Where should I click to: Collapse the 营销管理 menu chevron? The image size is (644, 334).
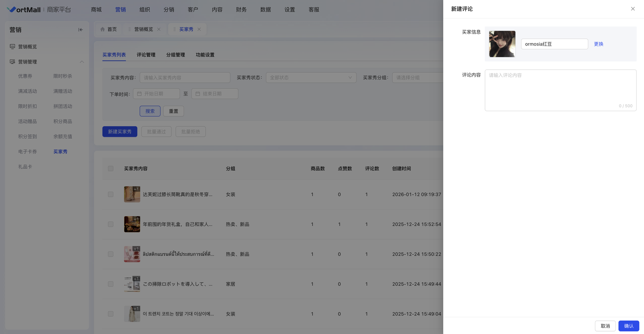82,62
